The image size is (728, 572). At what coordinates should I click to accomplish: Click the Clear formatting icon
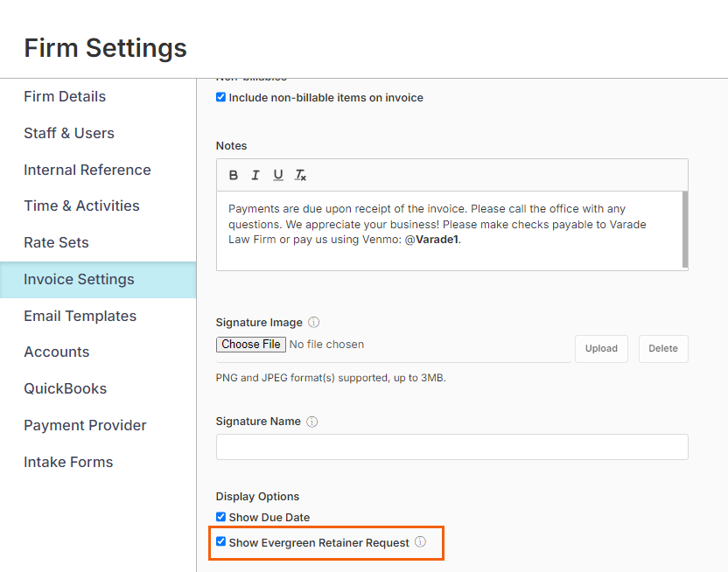[300, 175]
